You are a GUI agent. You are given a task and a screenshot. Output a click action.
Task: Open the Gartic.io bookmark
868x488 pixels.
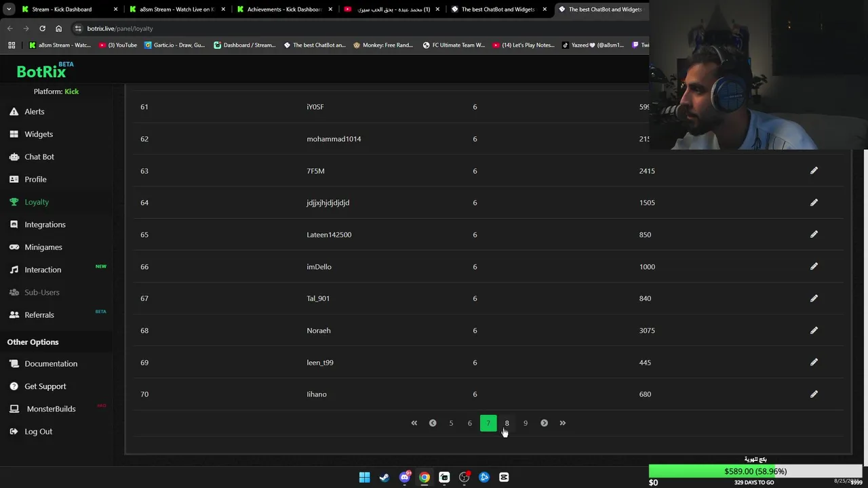(175, 45)
